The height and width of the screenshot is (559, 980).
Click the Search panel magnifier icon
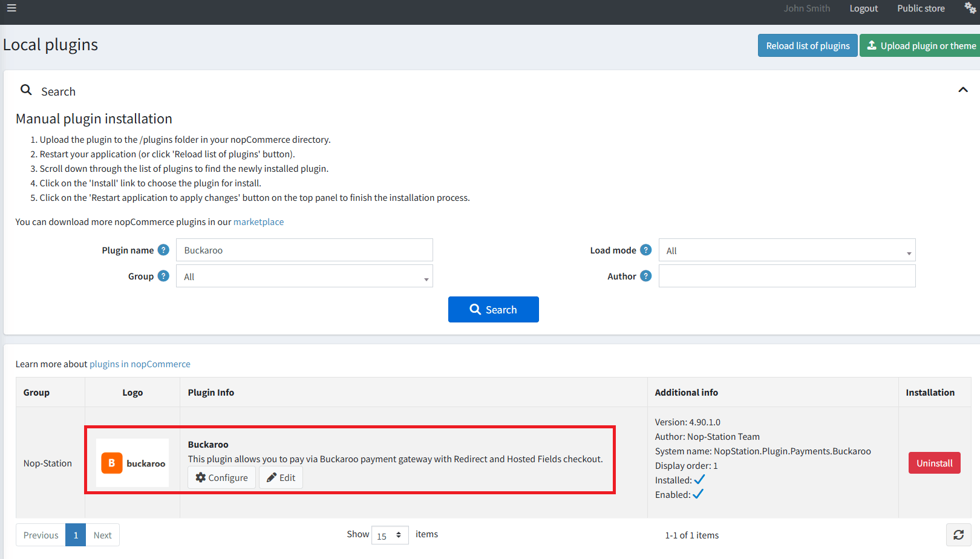pyautogui.click(x=26, y=90)
